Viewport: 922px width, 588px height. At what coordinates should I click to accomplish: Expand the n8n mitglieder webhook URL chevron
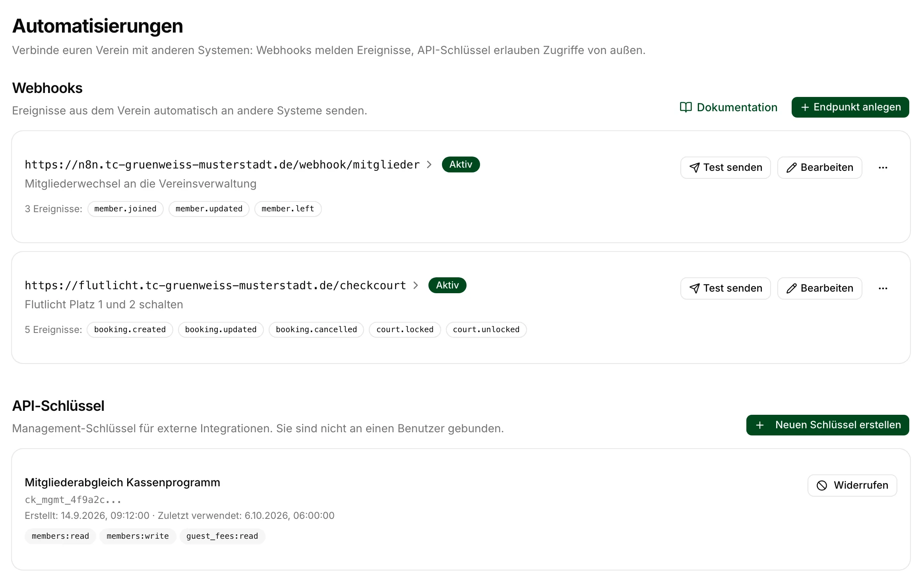click(x=429, y=164)
